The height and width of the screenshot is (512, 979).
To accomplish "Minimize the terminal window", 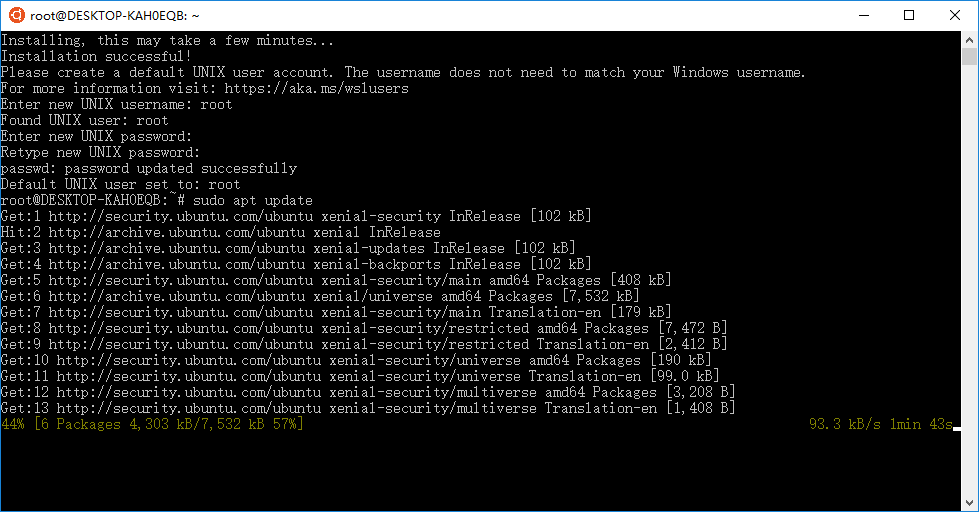I will tap(861, 15).
